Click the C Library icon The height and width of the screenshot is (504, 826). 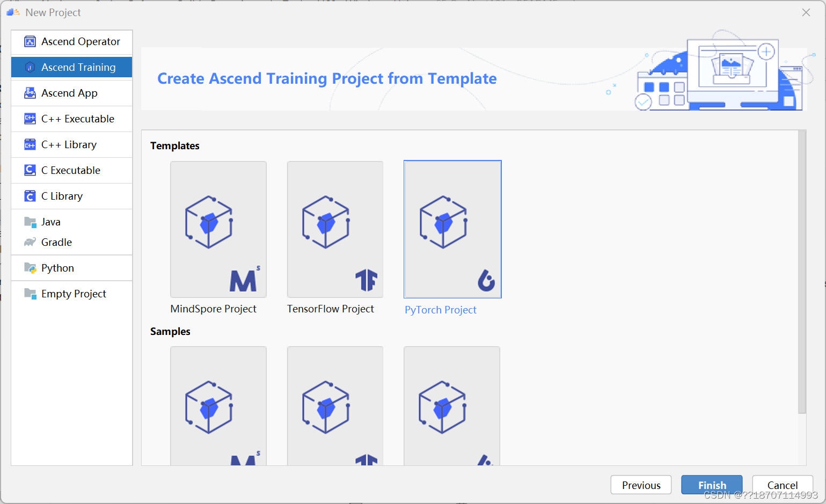click(x=30, y=196)
